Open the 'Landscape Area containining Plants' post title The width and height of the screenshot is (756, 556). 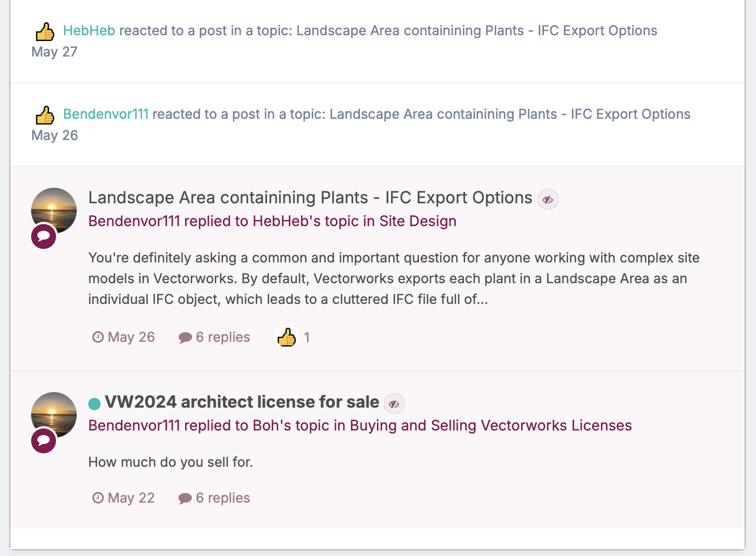310,198
